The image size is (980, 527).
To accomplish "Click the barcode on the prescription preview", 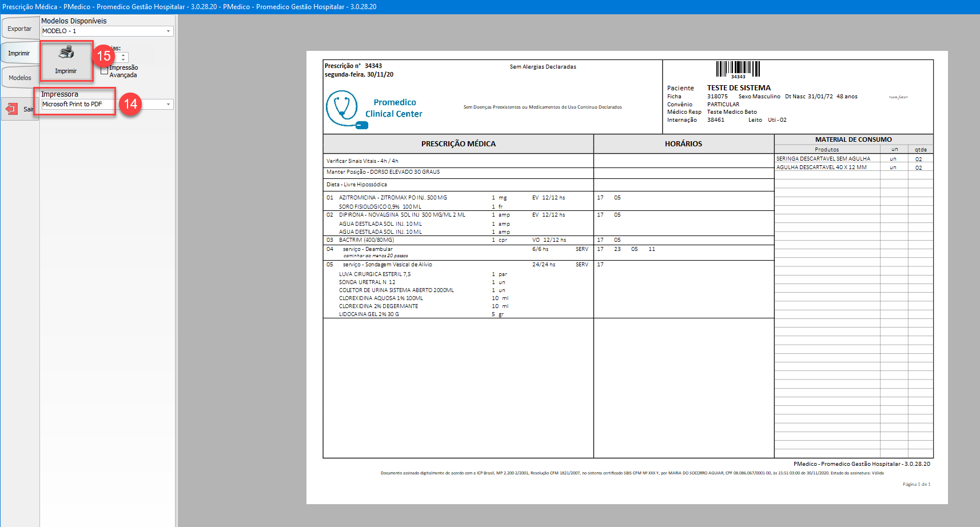I will (x=738, y=69).
